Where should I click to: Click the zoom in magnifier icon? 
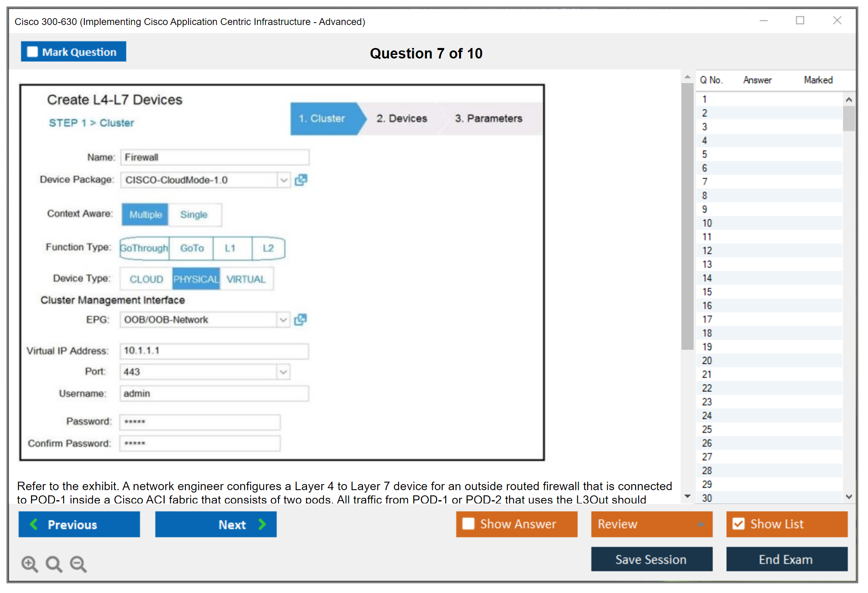click(29, 564)
